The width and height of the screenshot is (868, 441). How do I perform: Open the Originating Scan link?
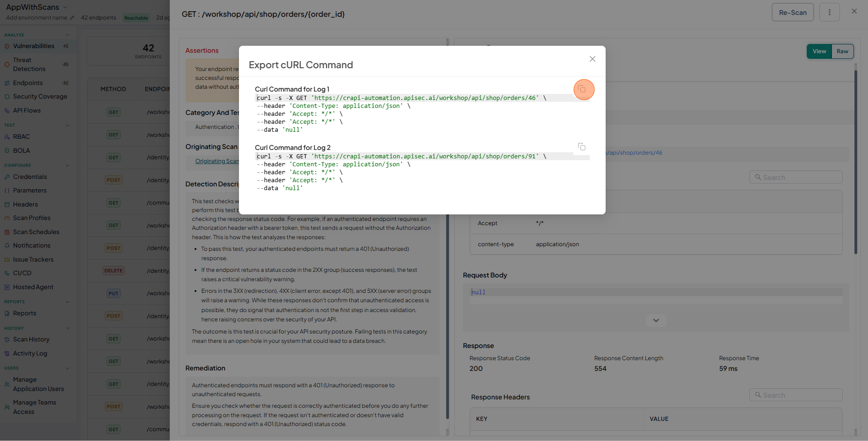click(x=217, y=161)
